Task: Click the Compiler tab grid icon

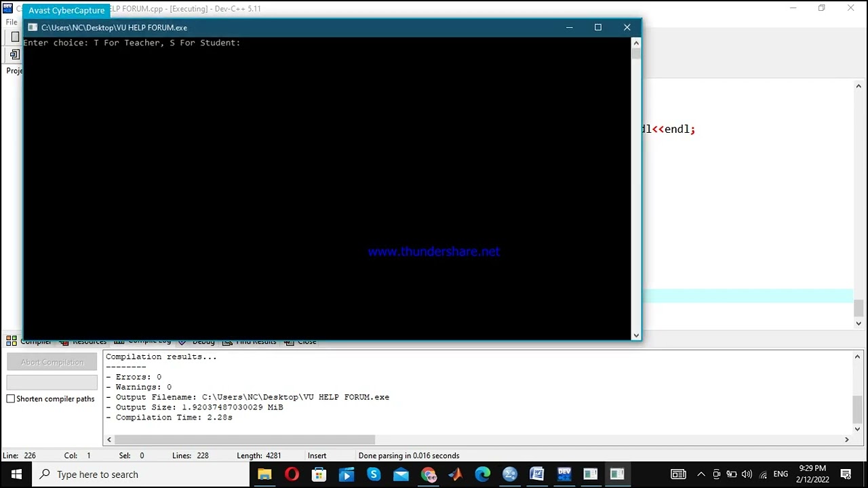Action: [x=12, y=341]
